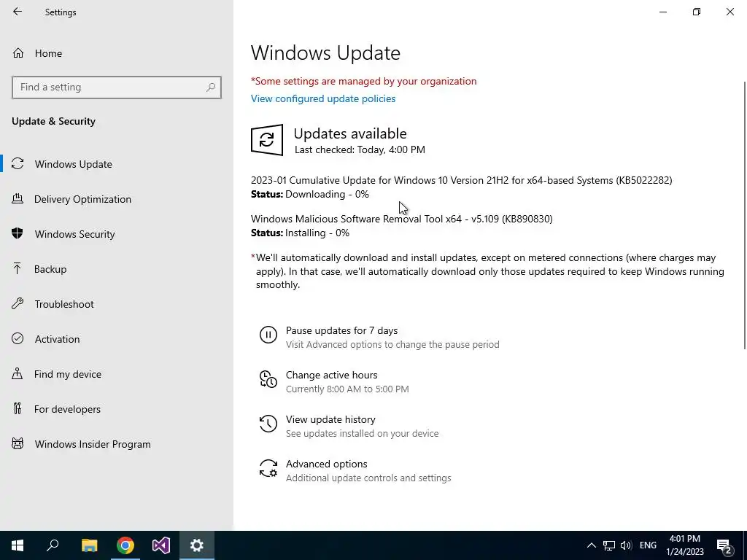Open View configured update policies link
This screenshot has width=747, height=560.
tap(323, 98)
